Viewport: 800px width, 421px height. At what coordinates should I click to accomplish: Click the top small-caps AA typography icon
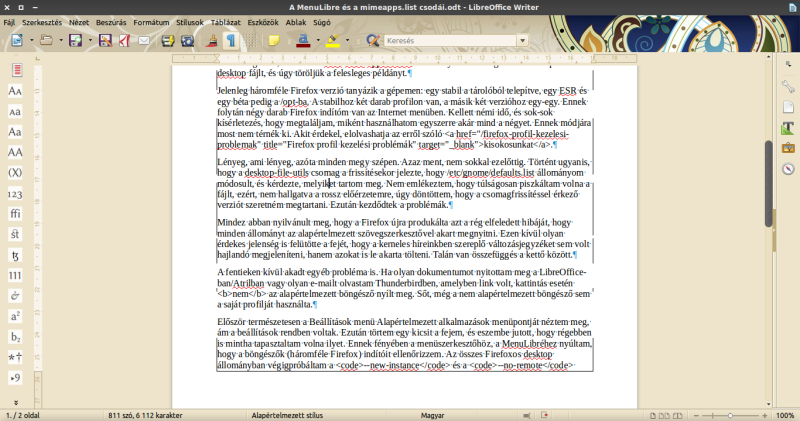[x=15, y=91]
